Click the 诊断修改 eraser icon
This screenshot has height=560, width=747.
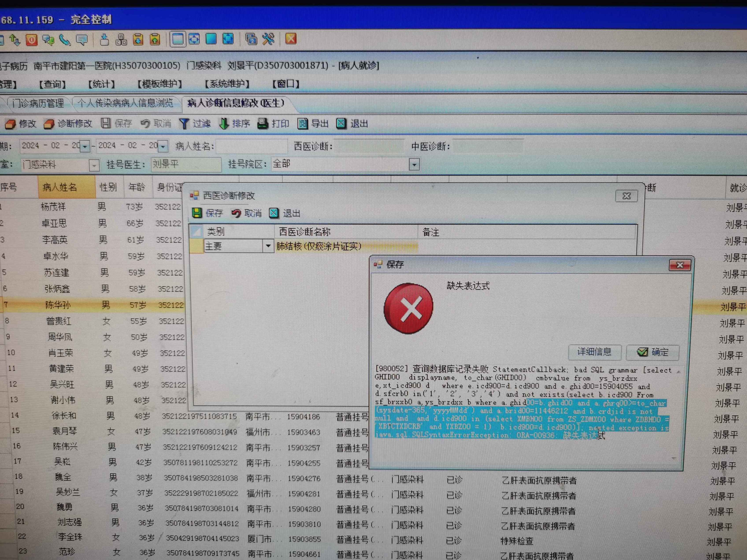coord(49,124)
